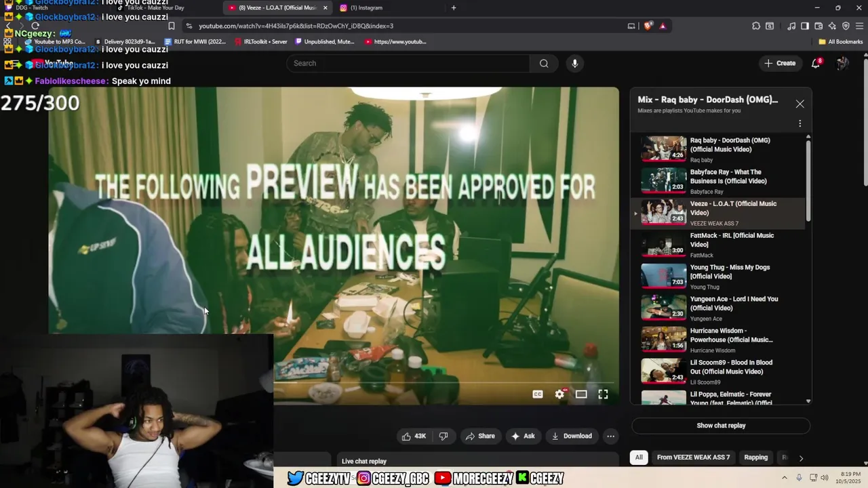
Task: Switch the player to theater mode
Action: pos(581,394)
